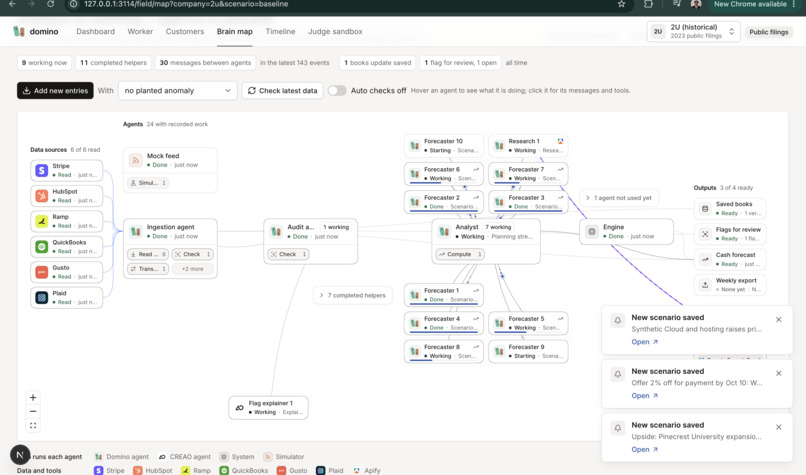Open the Cash forecast output icon
The height and width of the screenshot is (475, 806).
tap(705, 260)
